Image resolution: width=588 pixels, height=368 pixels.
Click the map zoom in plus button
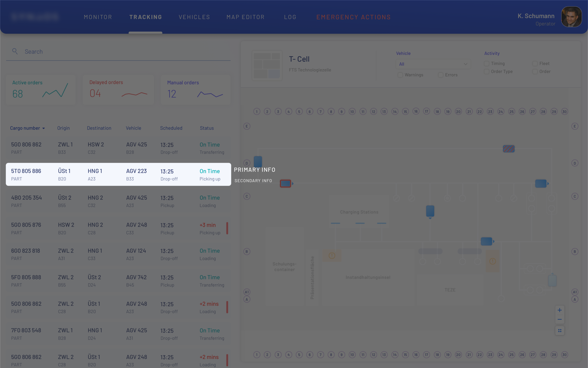(x=560, y=310)
